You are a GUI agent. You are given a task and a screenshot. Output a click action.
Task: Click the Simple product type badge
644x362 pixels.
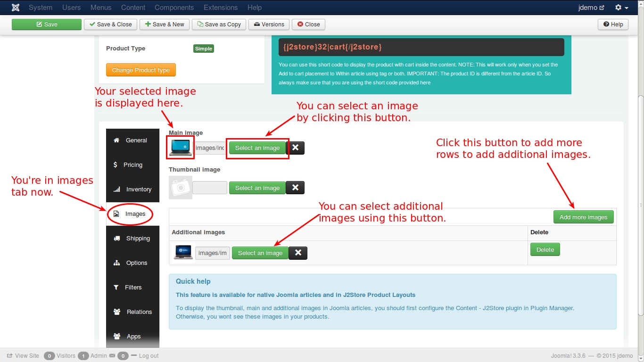[x=204, y=49]
